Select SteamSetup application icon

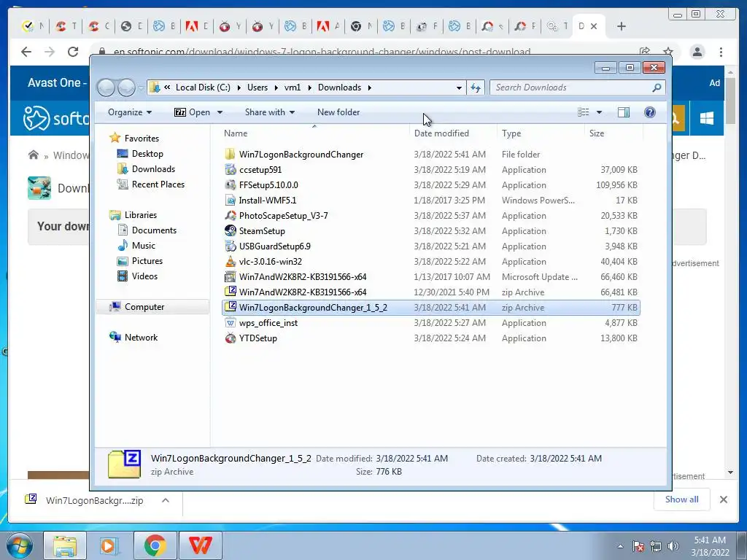[x=230, y=231]
